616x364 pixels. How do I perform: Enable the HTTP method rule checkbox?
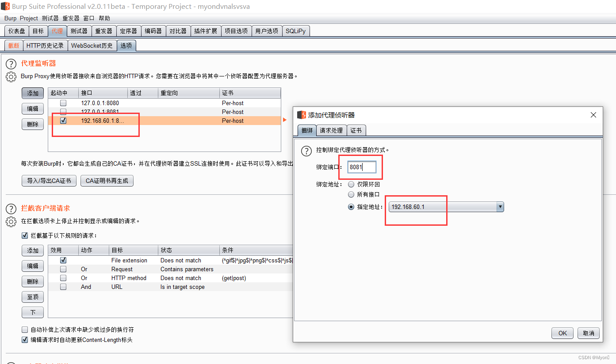click(63, 278)
